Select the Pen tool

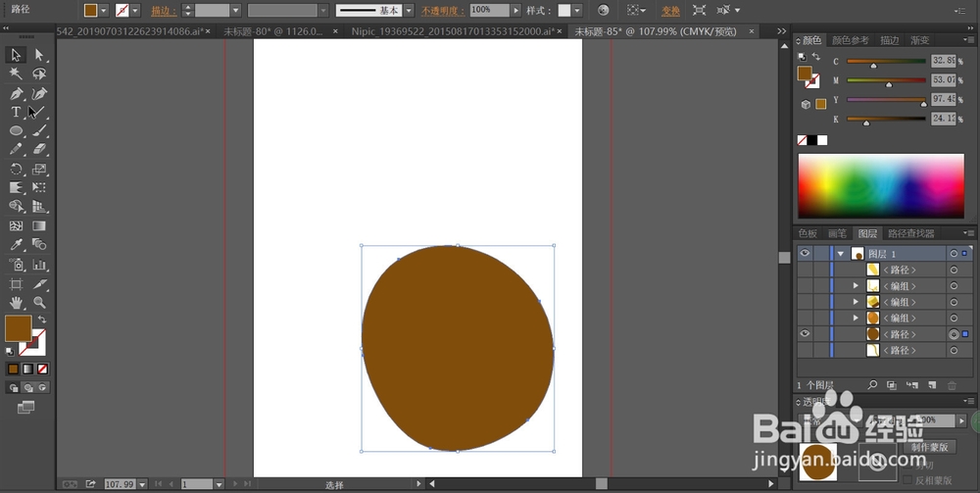[16, 94]
